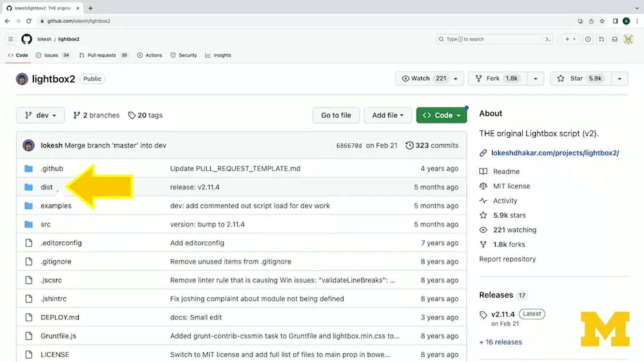Open the browser side panel icon
Image resolution: width=644 pixels, height=362 pixels.
click(x=615, y=21)
